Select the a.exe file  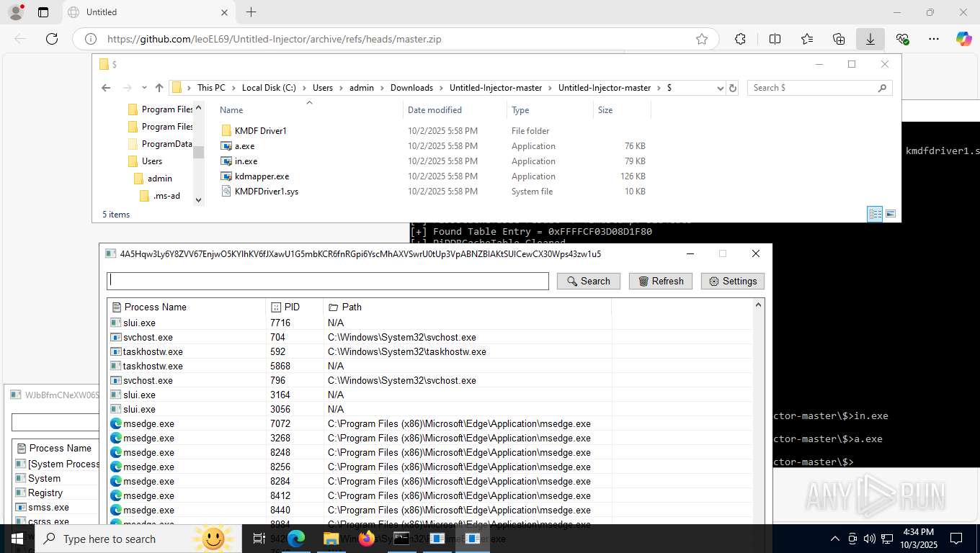[x=244, y=146]
